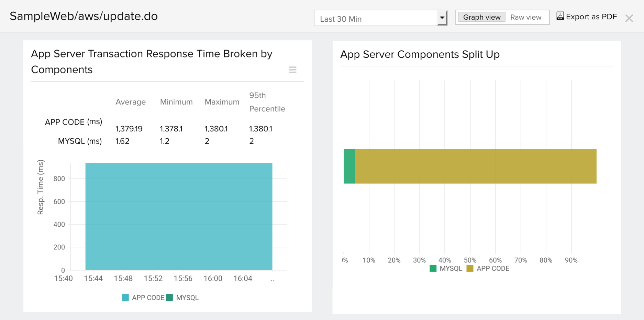Click the 95th Percentile column header
This screenshot has width=644, height=320.
[267, 102]
